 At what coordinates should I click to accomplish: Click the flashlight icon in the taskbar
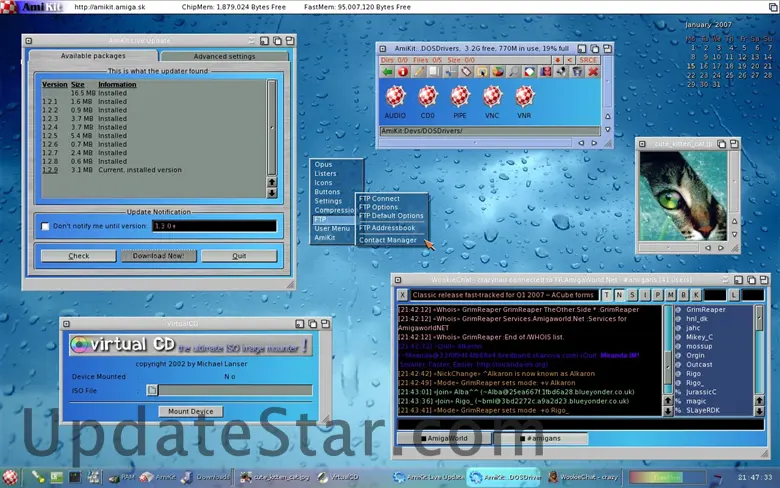(38, 477)
